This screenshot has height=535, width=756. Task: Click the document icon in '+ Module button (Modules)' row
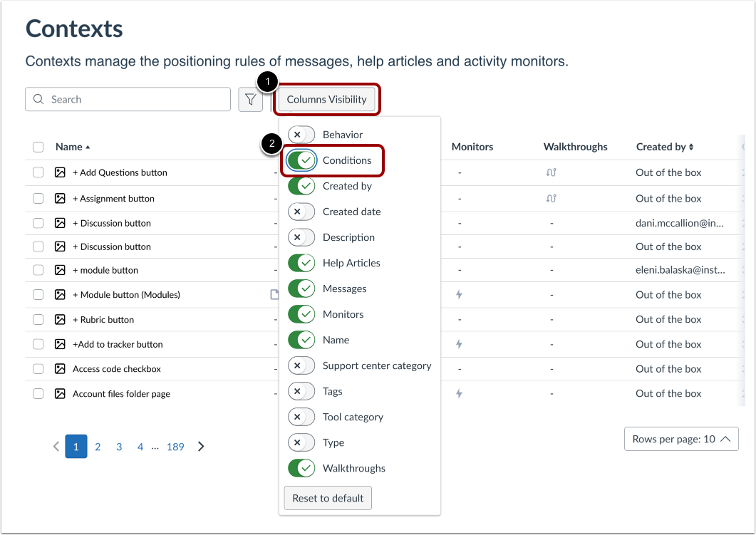tap(274, 294)
